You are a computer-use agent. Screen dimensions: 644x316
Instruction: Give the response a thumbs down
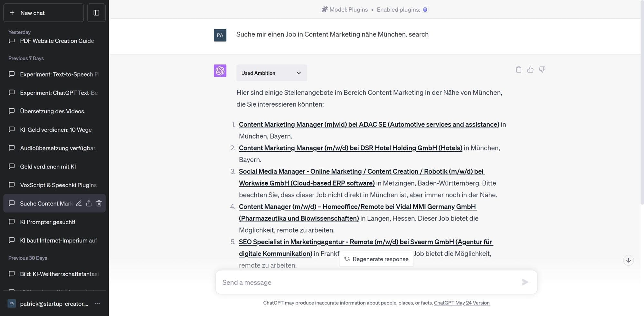[542, 70]
